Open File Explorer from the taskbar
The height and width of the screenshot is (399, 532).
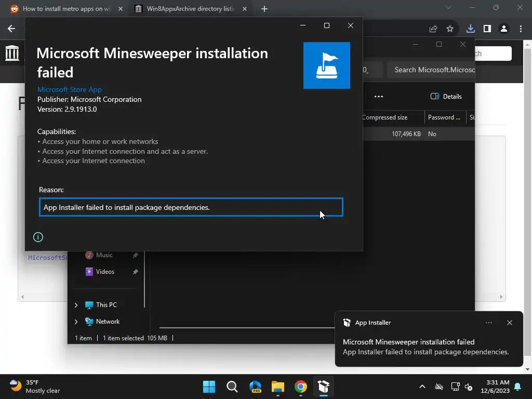pos(278,387)
